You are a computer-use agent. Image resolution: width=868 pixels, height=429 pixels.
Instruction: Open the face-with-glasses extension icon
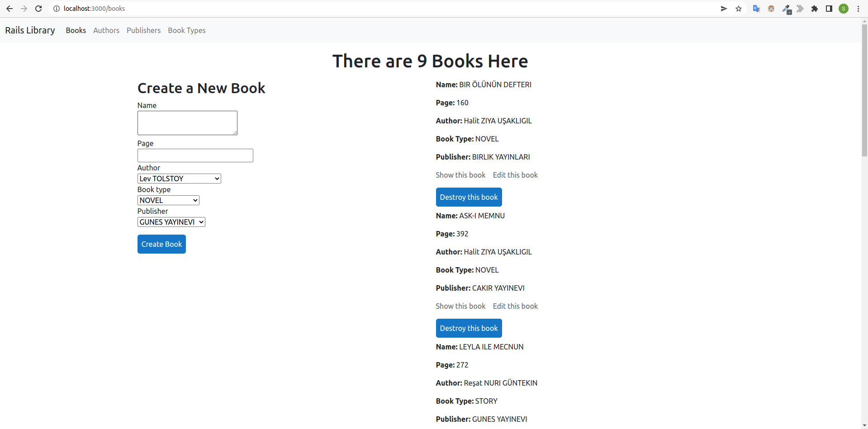(771, 9)
